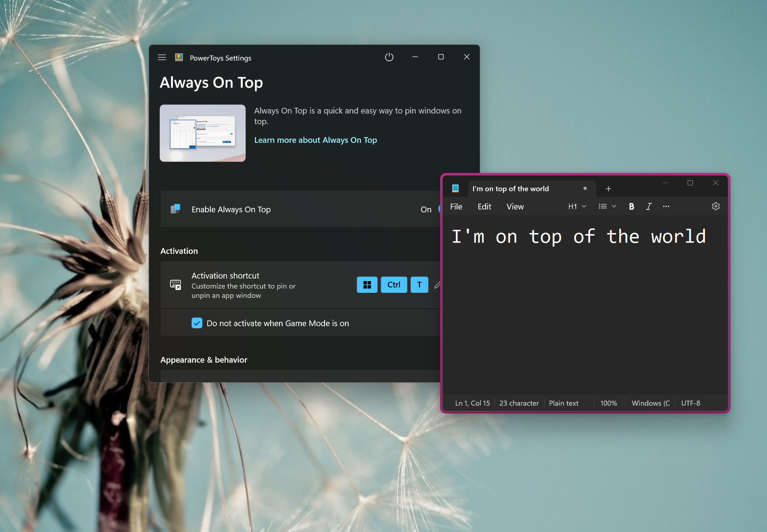The height and width of the screenshot is (532, 767).
Task: Open the Edit menu in Notepad
Action: [x=484, y=207]
